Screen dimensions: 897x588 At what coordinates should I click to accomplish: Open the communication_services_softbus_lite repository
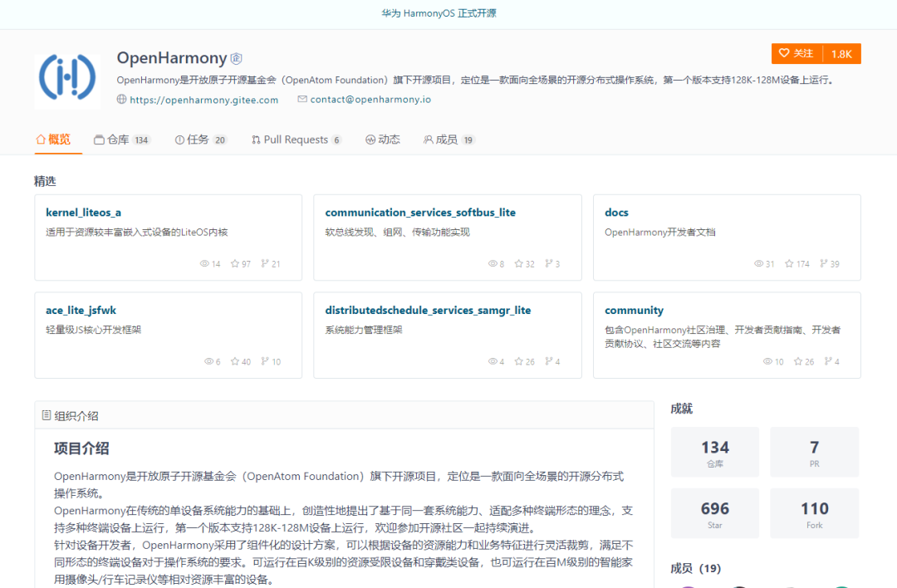click(x=420, y=213)
